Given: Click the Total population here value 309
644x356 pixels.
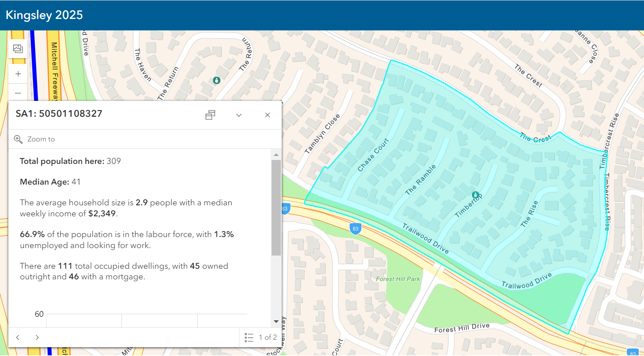Looking at the screenshot, I should click(x=114, y=161).
